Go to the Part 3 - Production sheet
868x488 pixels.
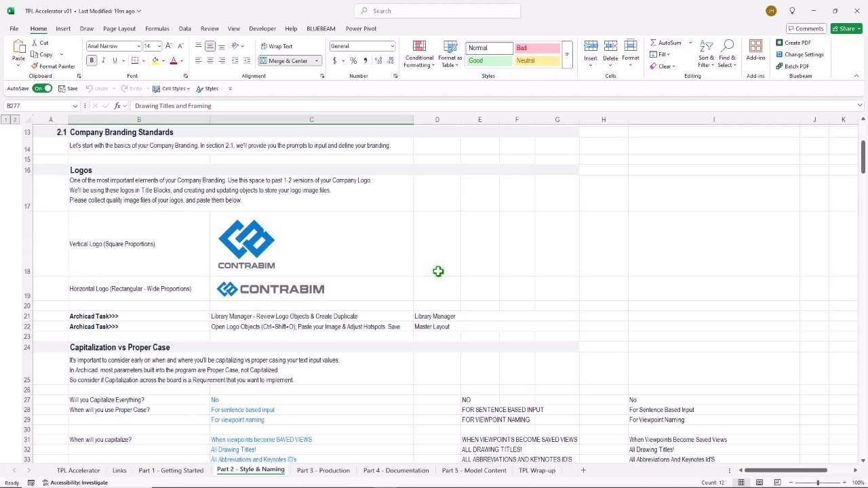point(323,470)
